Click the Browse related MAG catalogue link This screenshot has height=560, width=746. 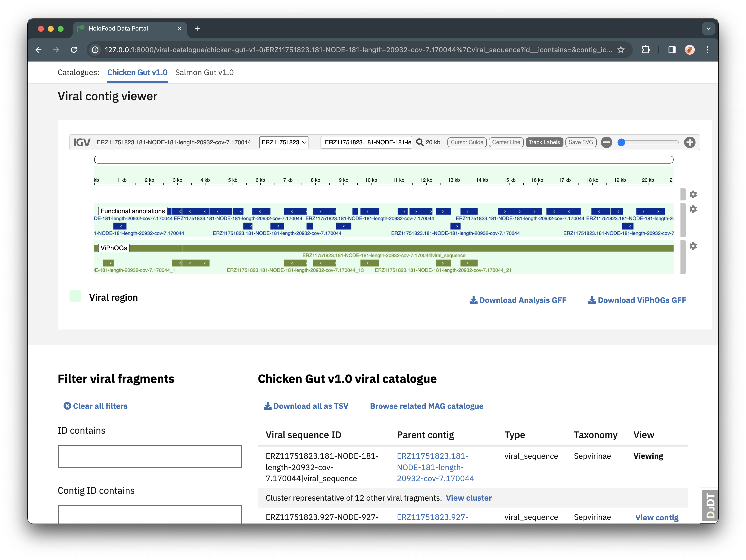click(427, 406)
